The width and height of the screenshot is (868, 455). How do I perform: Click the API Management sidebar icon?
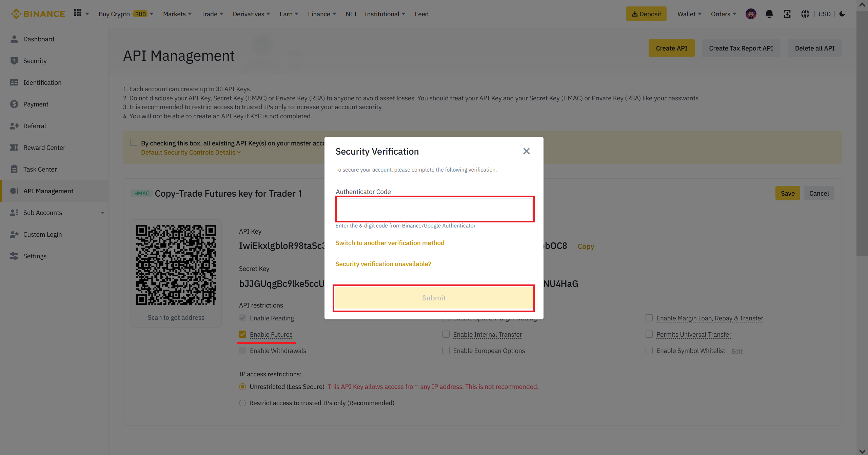pyautogui.click(x=14, y=191)
